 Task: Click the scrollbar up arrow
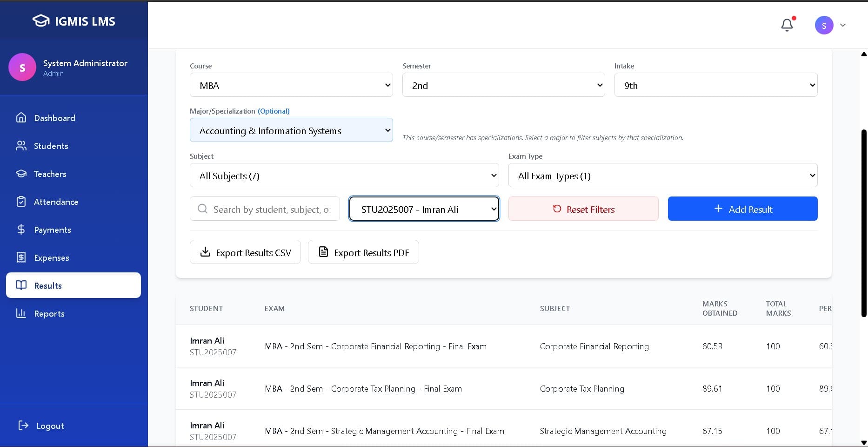point(864,54)
